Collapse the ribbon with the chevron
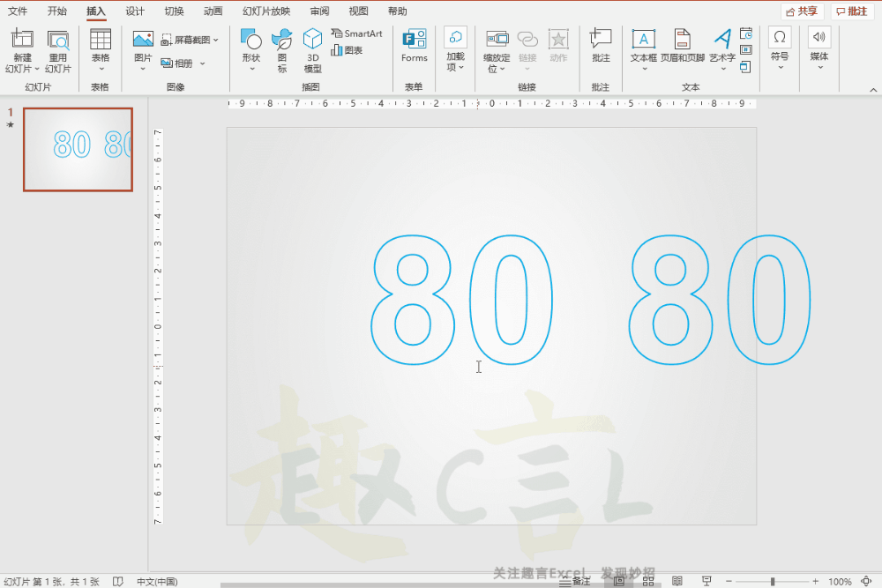The height and width of the screenshot is (588, 882). tap(873, 90)
